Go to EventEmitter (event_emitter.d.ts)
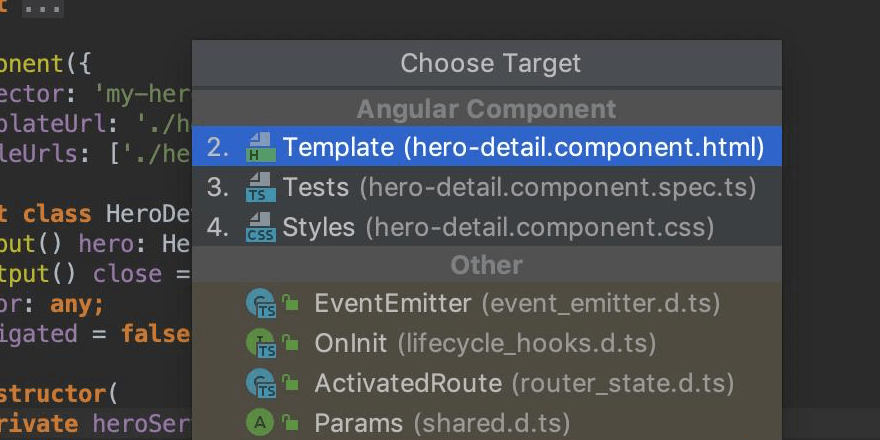Viewport: 880px width, 440px height. pyautogui.click(x=516, y=303)
